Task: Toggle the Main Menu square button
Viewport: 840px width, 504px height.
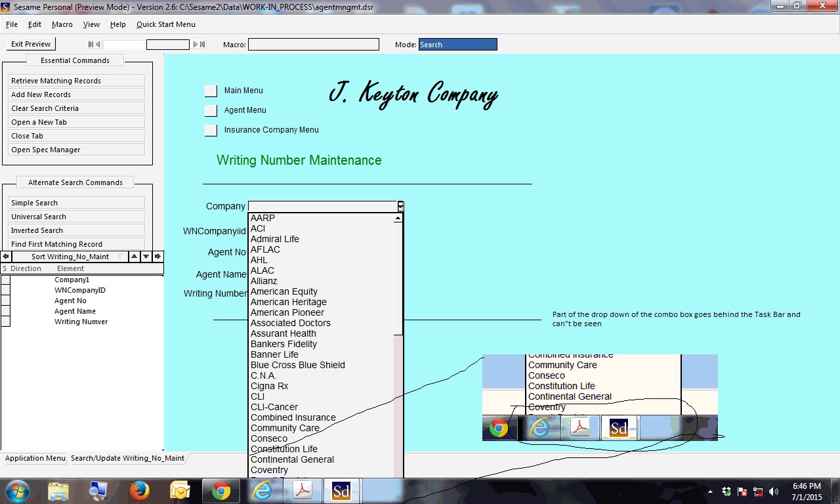Action: 211,91
